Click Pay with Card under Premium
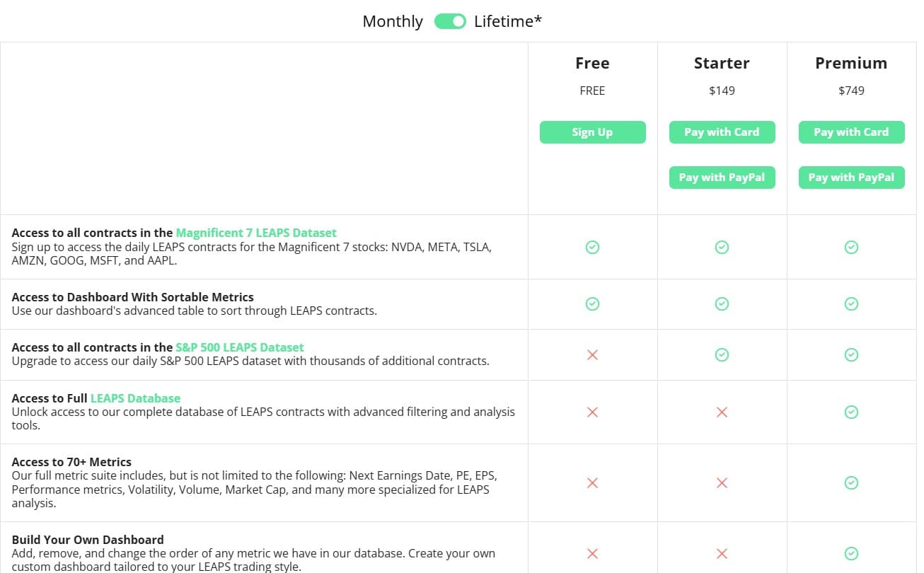The image size is (924, 573). click(x=851, y=132)
